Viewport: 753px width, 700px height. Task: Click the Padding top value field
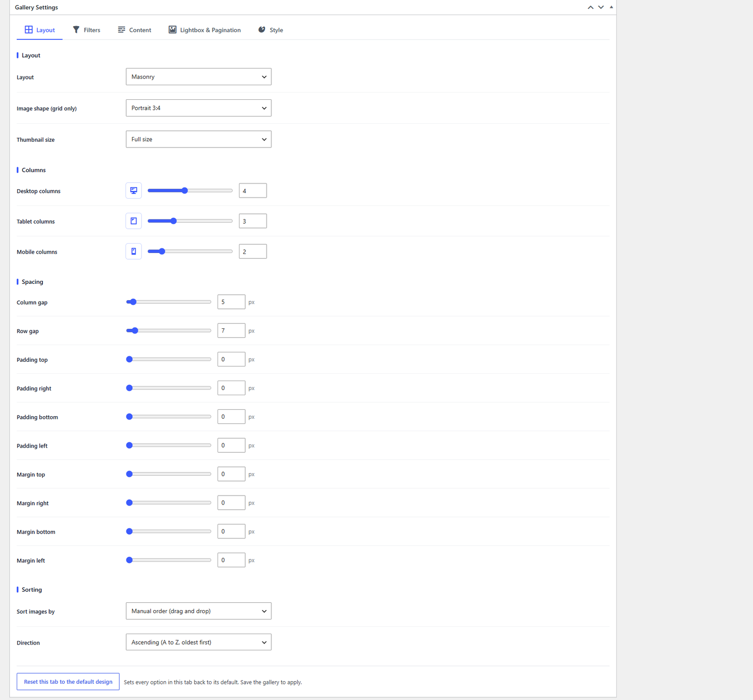pyautogui.click(x=231, y=360)
